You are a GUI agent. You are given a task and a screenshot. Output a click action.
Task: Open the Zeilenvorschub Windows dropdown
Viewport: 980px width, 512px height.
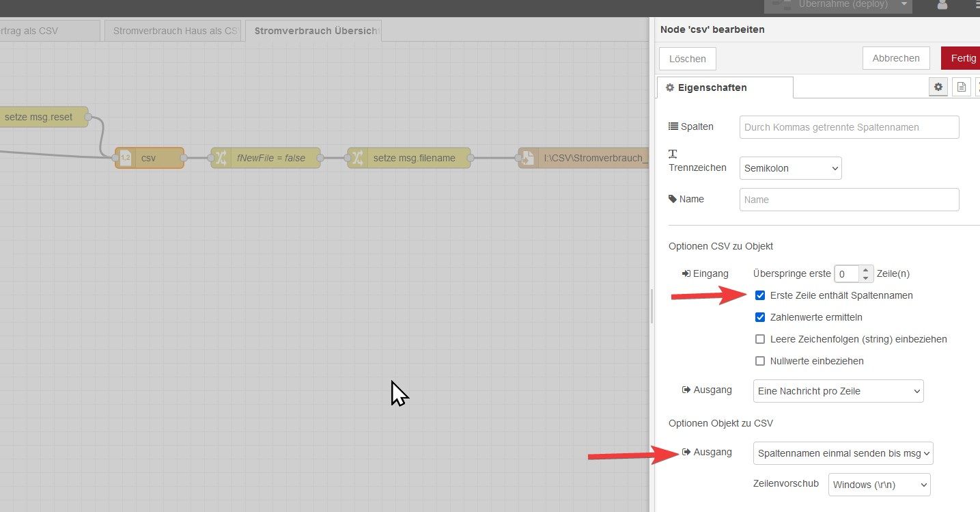pyautogui.click(x=880, y=485)
